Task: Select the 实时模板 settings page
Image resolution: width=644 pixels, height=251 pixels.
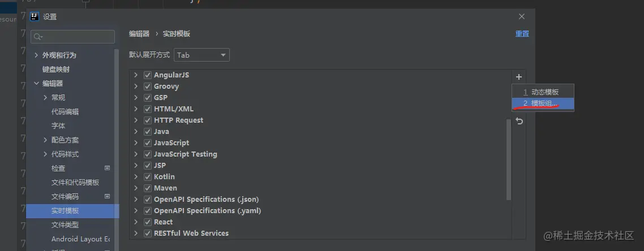Action: [x=72, y=211]
